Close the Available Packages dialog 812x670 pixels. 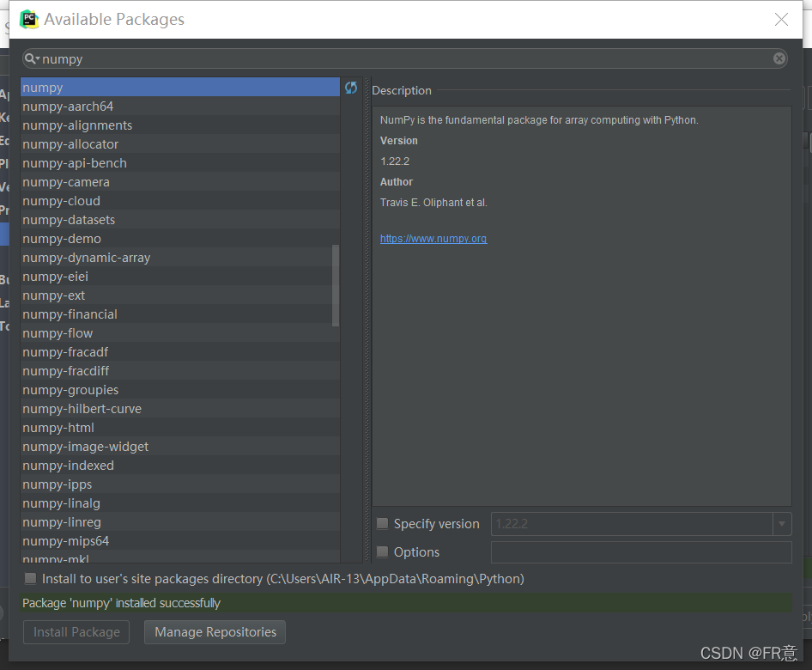[781, 20]
